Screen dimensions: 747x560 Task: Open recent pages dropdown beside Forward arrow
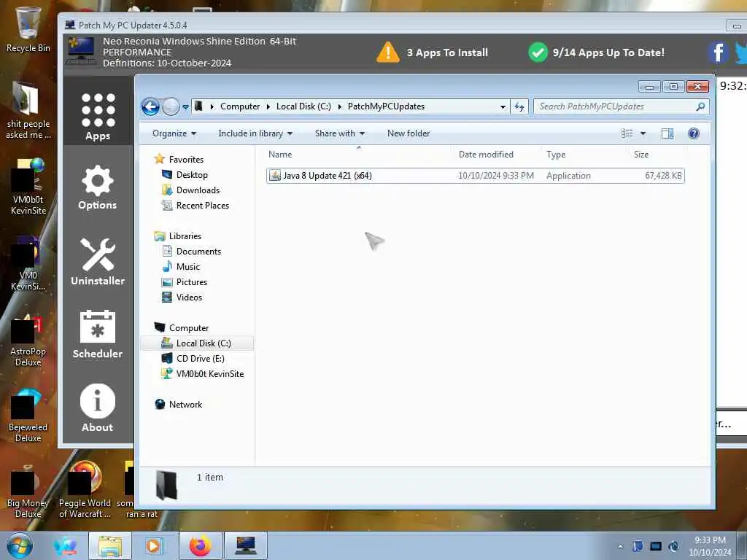(x=185, y=106)
